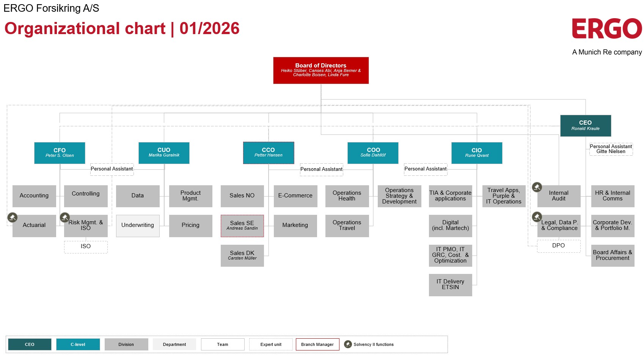Image resolution: width=644 pixels, height=355 pixels.
Task: Click the CFO Peter S. Olsen box
Action: click(x=60, y=153)
